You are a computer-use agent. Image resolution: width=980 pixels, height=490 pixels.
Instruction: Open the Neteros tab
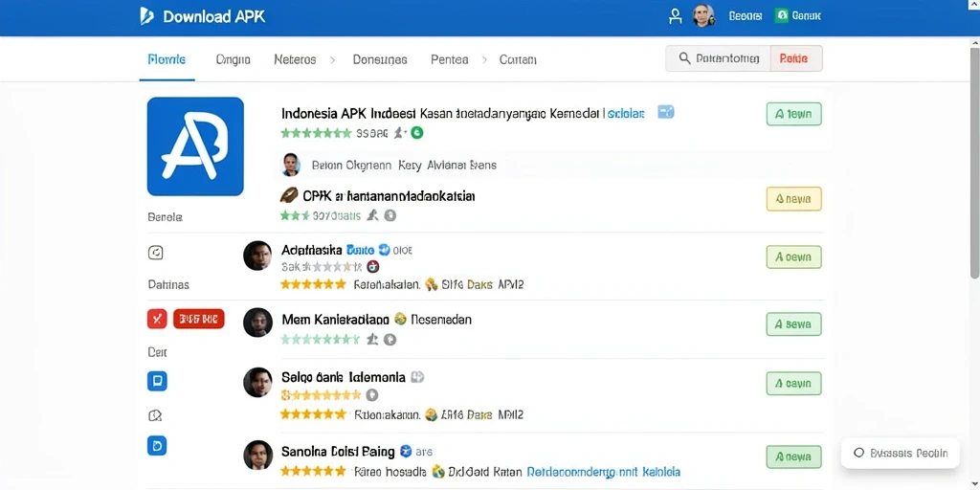point(295,59)
